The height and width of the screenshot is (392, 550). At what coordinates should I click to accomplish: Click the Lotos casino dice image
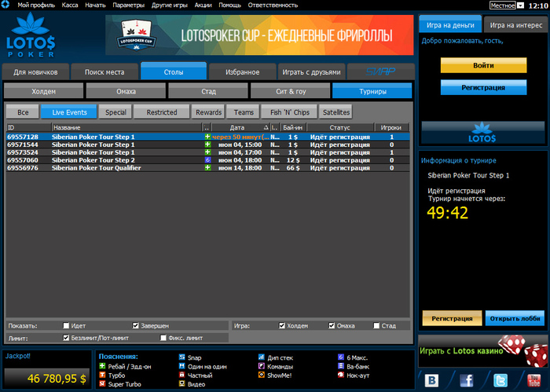(x=523, y=350)
